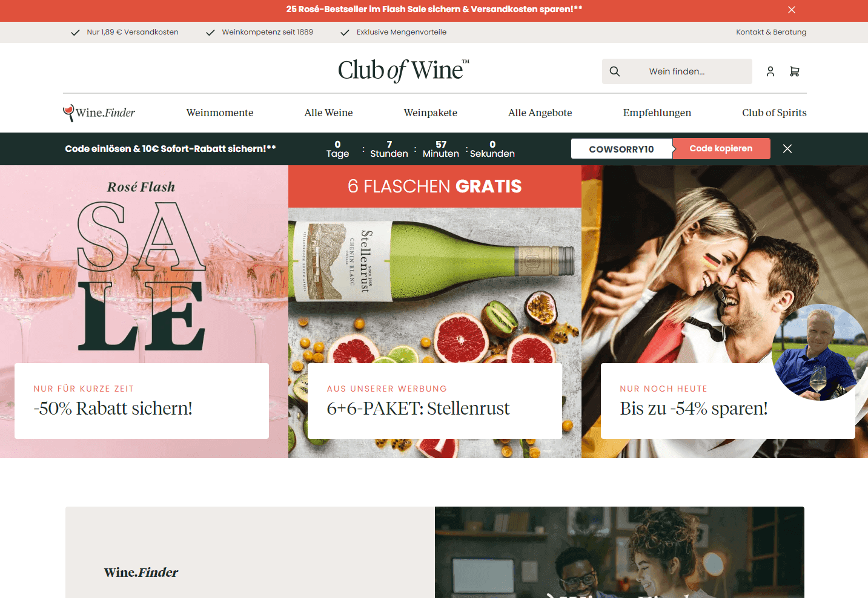Image resolution: width=868 pixels, height=598 pixels.
Task: Open the Weinmomente menu
Action: click(x=220, y=113)
